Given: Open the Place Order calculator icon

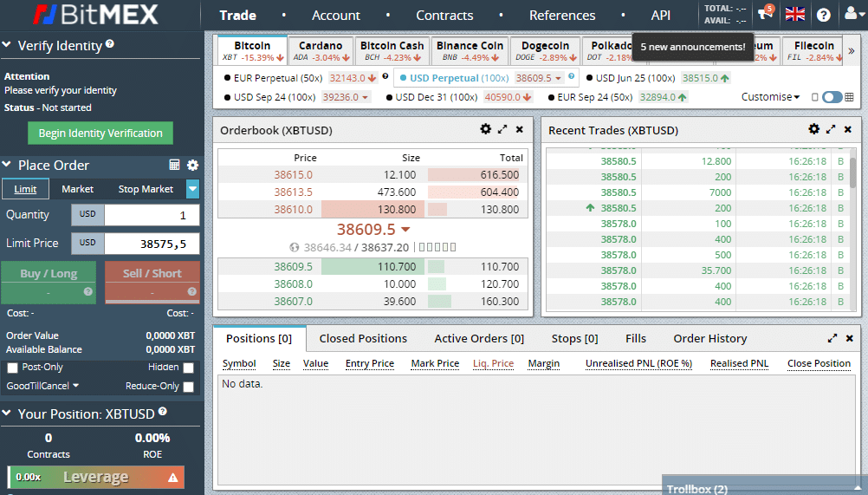Looking at the screenshot, I should (174, 165).
